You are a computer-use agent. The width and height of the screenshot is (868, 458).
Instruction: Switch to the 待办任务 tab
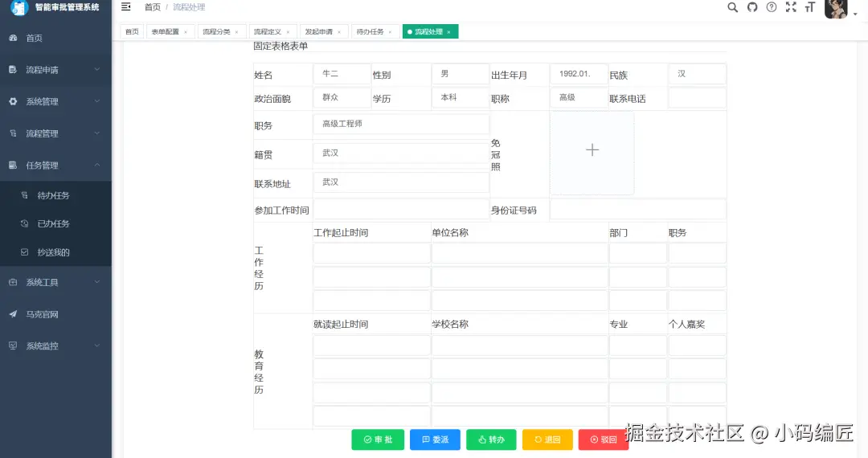375,31
